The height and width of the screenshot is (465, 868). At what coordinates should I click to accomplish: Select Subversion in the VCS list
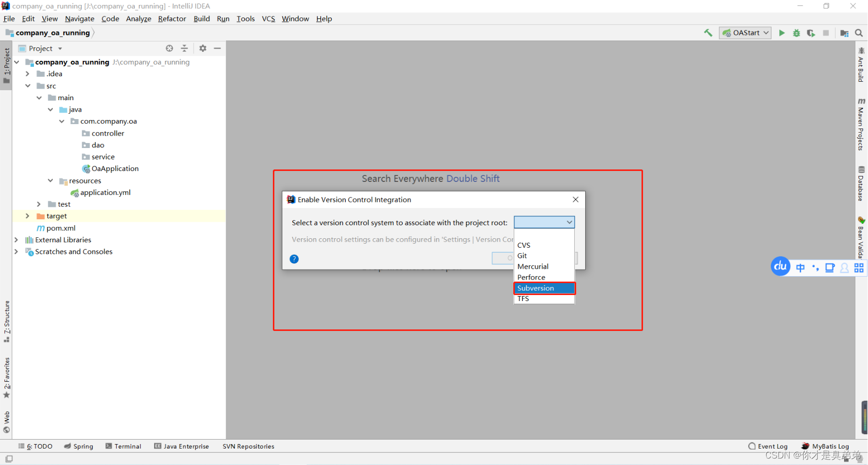pos(544,288)
